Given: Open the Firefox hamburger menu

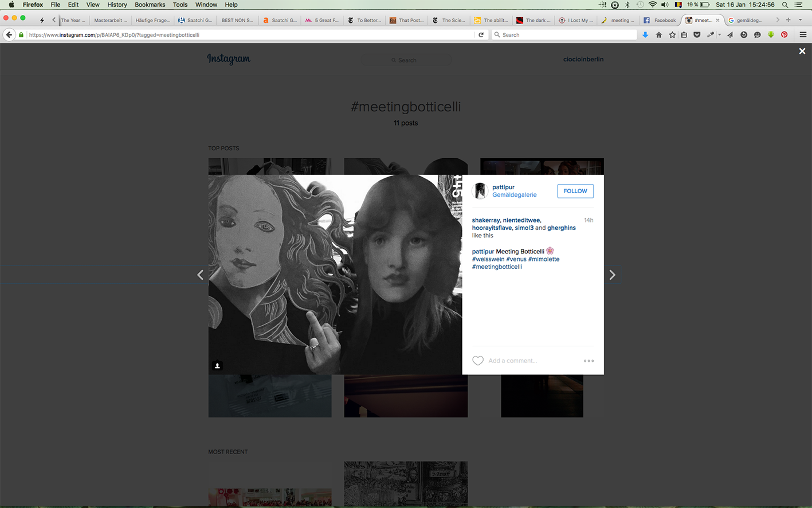Looking at the screenshot, I should click(803, 35).
